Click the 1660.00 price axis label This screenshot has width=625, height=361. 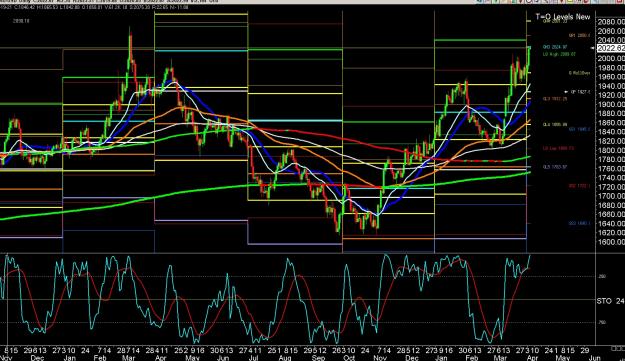point(611,214)
